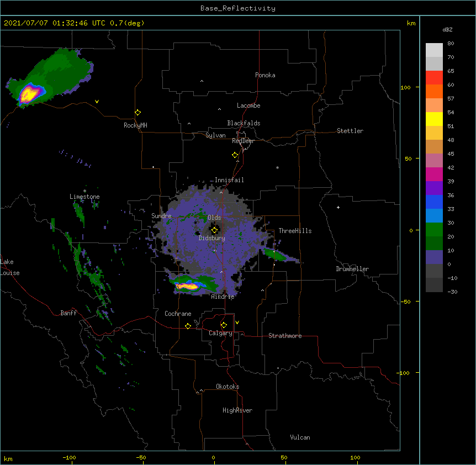Click the Lake Louise label
Screen dimensions: 476x465
coord(10,267)
